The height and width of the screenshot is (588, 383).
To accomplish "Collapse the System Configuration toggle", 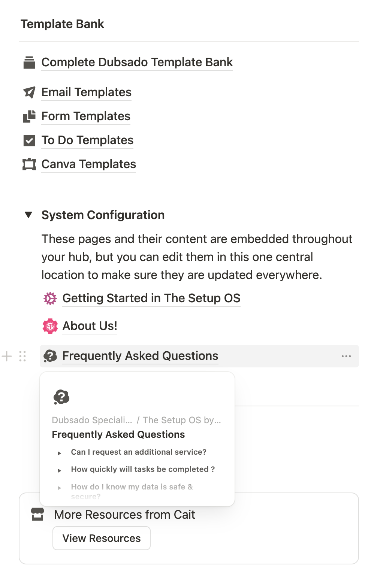I will pyautogui.click(x=28, y=215).
